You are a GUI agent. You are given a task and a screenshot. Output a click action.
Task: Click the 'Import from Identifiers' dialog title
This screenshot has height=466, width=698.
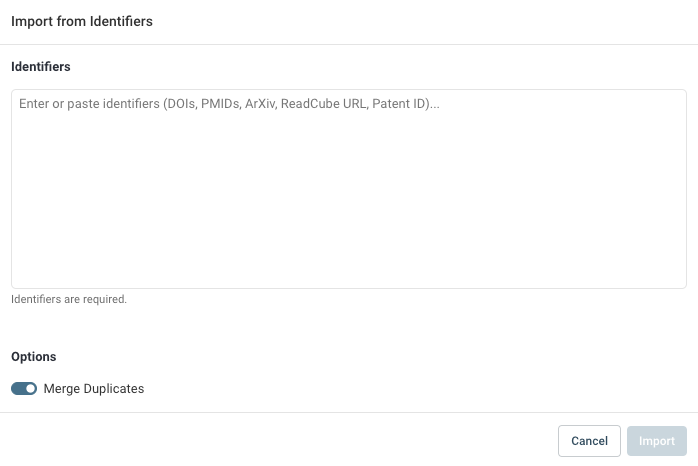pos(82,21)
